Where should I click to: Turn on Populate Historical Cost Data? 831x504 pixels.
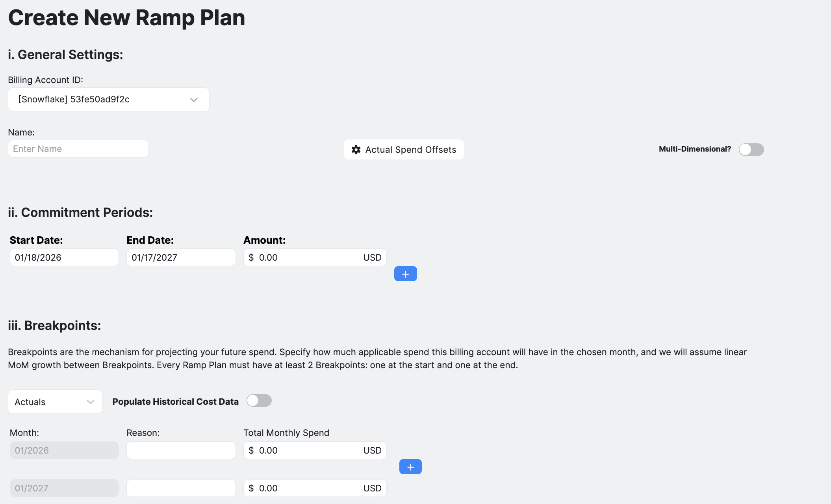(259, 400)
